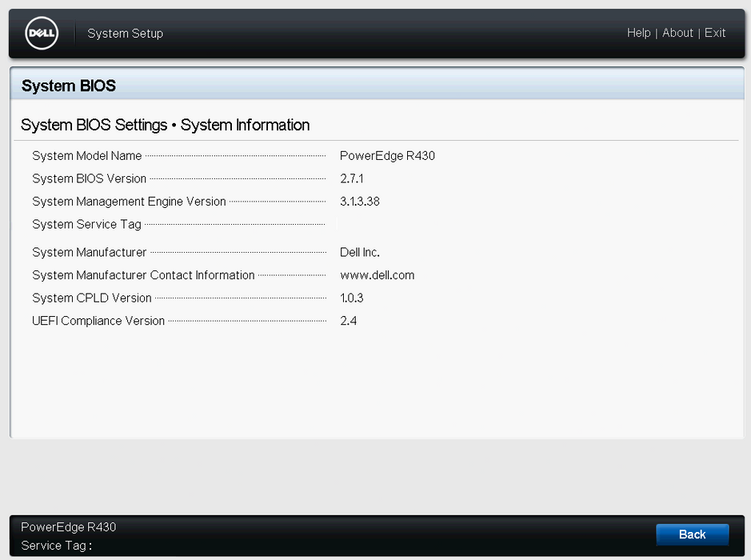Select the PowerEdge R430 model value
751x560 pixels.
point(387,156)
